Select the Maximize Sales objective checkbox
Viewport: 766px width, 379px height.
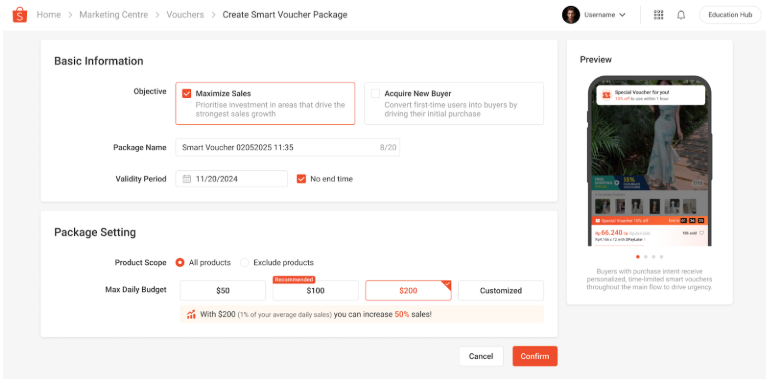click(187, 93)
